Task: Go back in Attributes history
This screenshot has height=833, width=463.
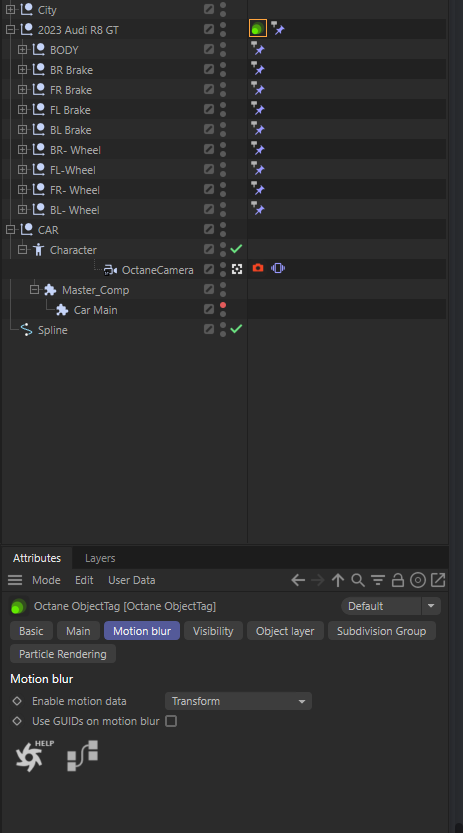Action: 298,580
